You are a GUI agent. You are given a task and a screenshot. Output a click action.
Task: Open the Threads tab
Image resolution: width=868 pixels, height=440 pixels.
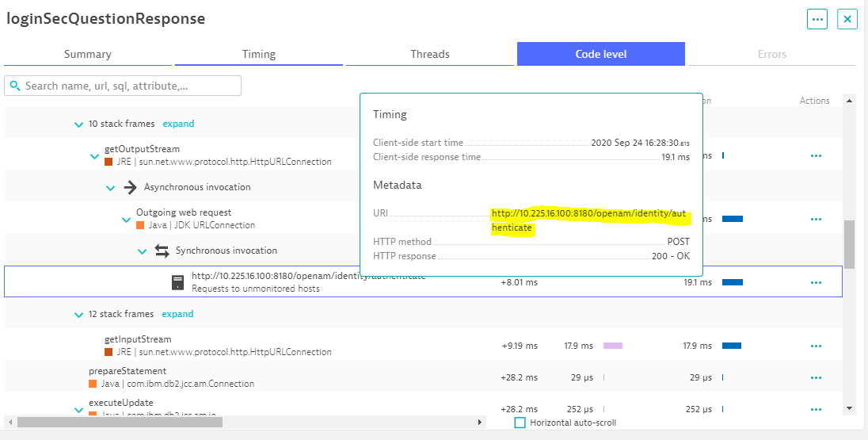click(430, 54)
